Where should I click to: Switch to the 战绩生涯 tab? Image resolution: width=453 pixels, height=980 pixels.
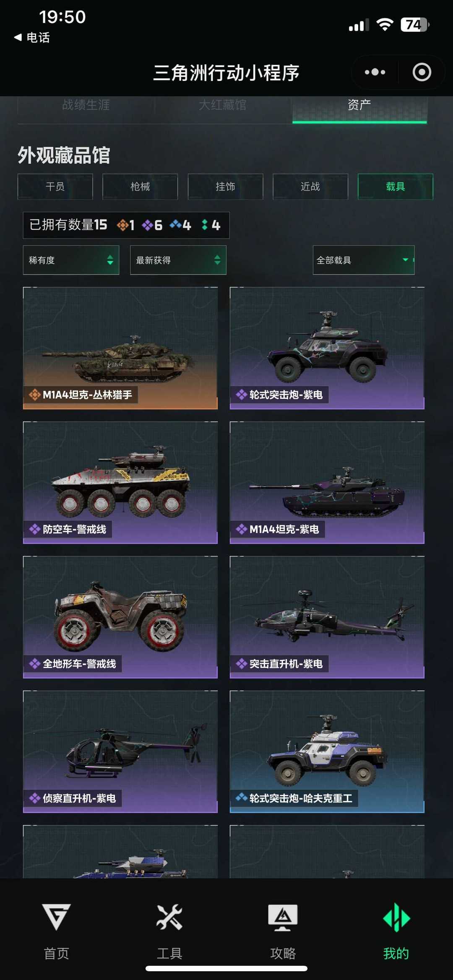coord(86,105)
